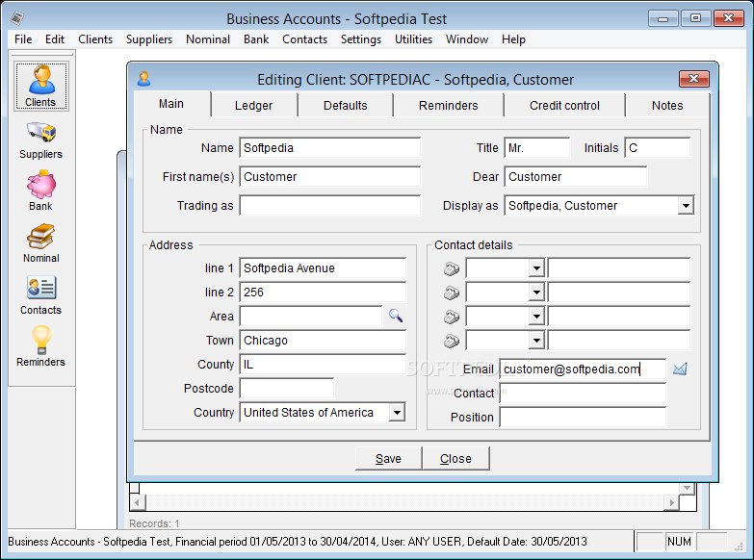This screenshot has height=560, width=754.
Task: Click the empty Area field
Action: coord(311,317)
